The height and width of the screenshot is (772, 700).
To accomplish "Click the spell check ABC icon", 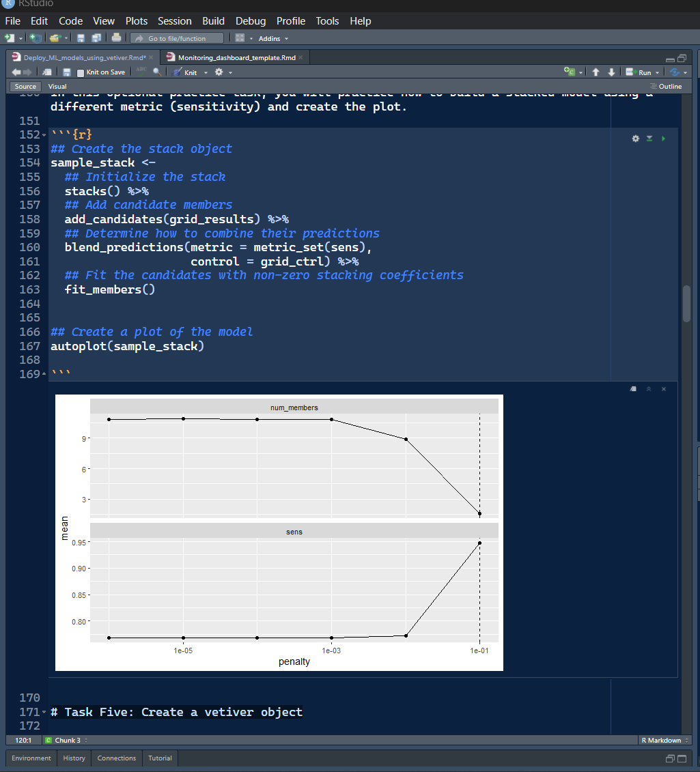I will click(x=141, y=72).
